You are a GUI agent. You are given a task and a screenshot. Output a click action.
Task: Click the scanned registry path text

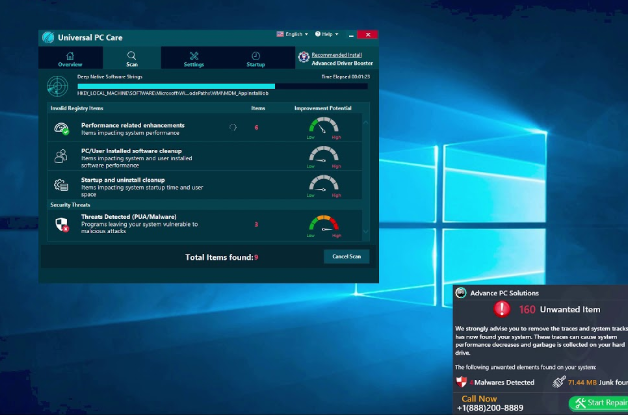173,93
